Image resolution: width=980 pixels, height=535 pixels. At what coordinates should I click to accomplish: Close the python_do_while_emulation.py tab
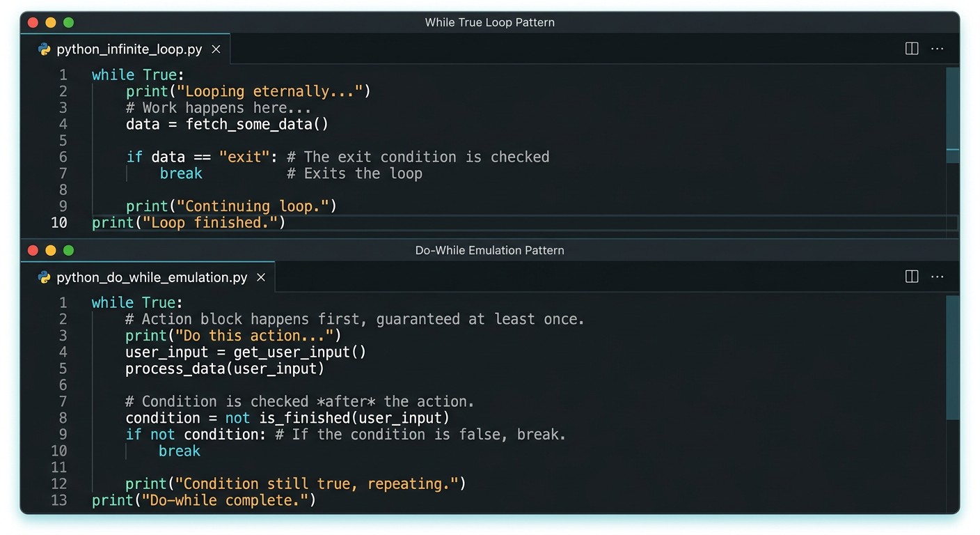261,277
